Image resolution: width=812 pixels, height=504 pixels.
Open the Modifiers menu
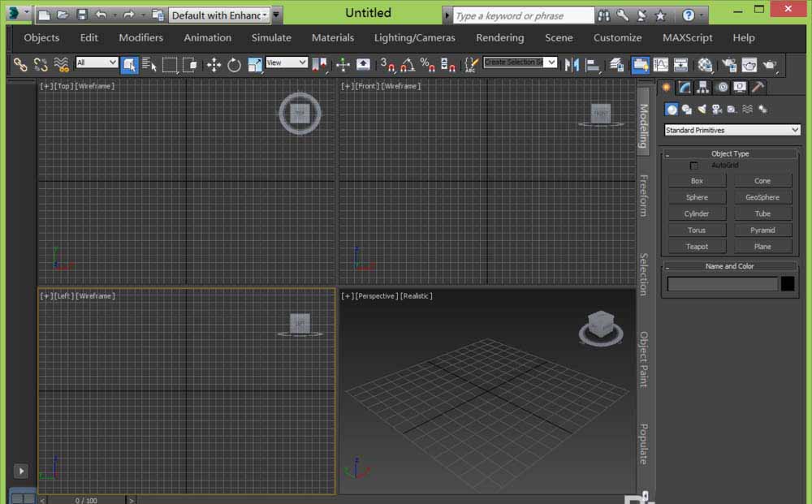140,37
